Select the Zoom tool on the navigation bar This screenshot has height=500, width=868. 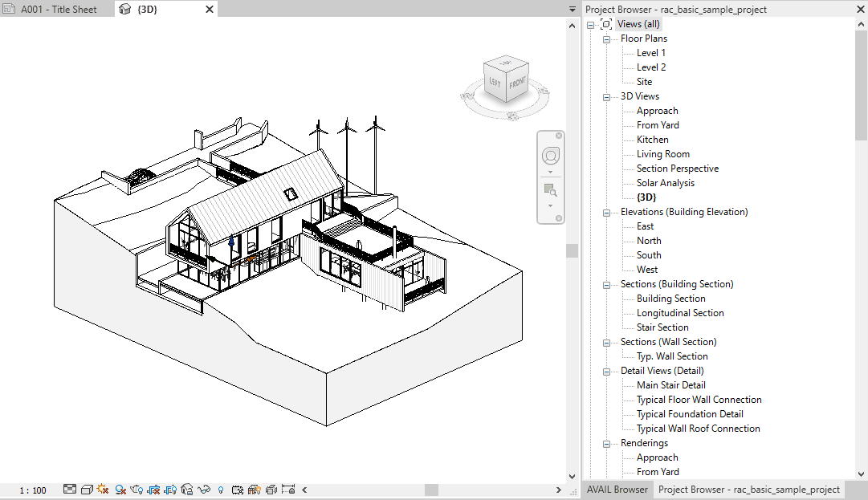coord(551,189)
